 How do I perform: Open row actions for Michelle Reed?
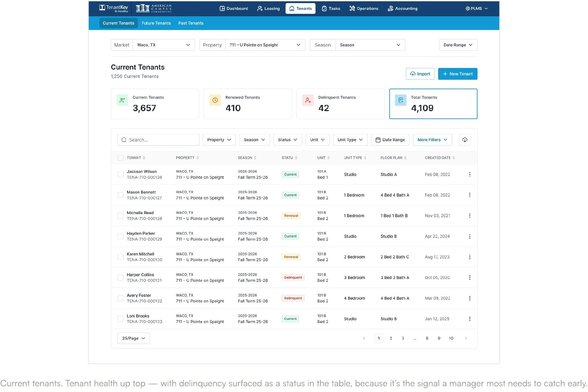470,216
